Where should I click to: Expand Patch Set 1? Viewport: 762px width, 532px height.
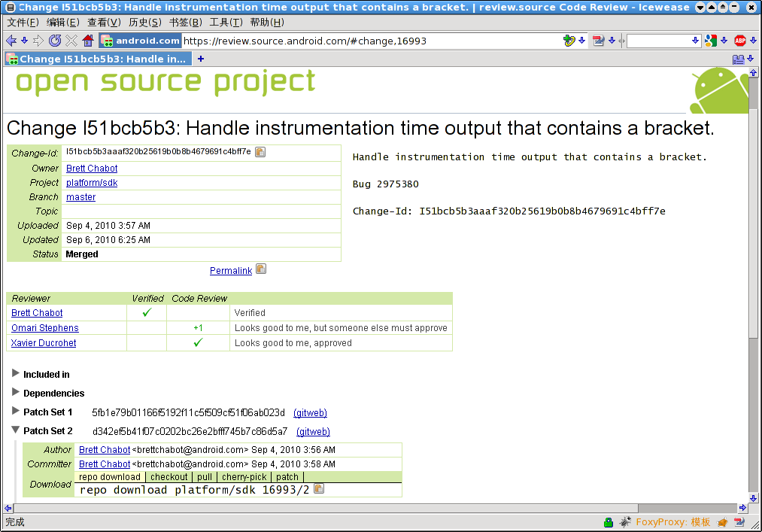(16, 411)
